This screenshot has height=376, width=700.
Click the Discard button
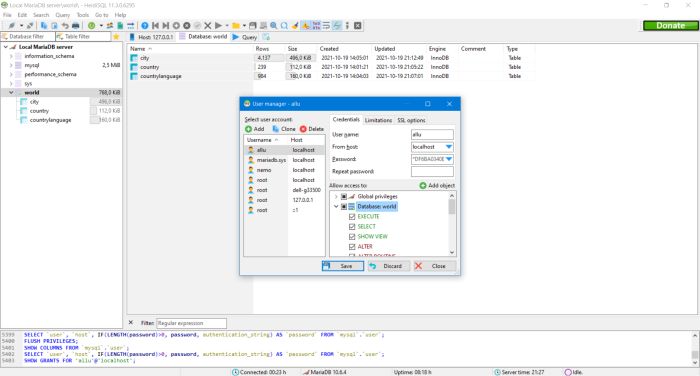click(x=388, y=266)
